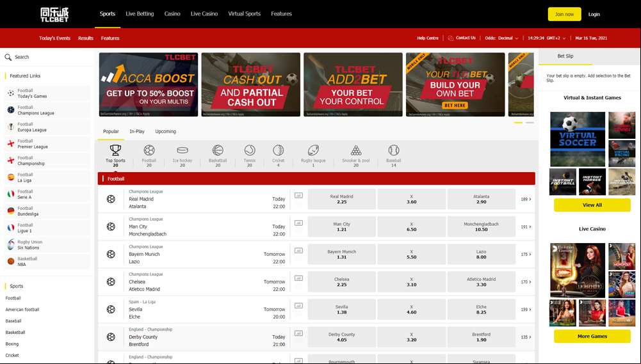Viewport: 641px width, 364px height.
Task: Open stats icon for Sevilla match
Action: (298, 306)
